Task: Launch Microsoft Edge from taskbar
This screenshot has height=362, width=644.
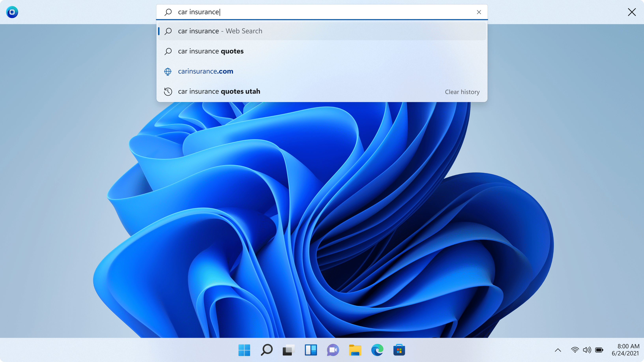Action: [x=377, y=350]
